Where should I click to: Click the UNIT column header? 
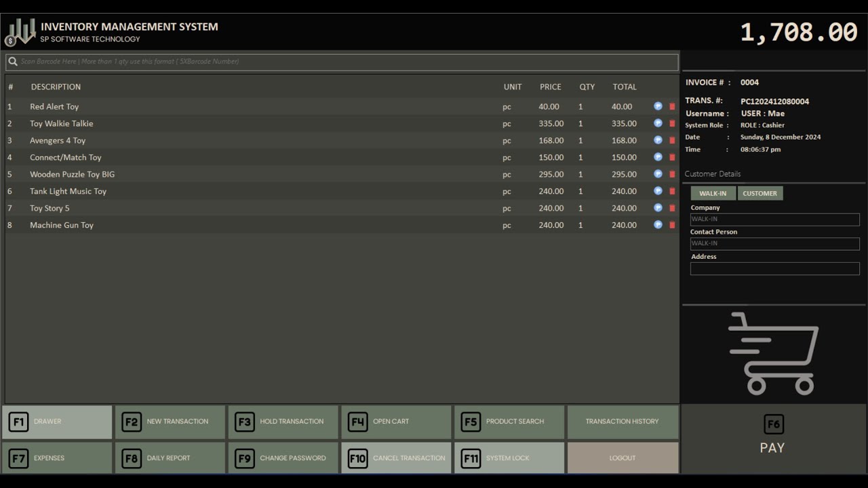click(513, 87)
